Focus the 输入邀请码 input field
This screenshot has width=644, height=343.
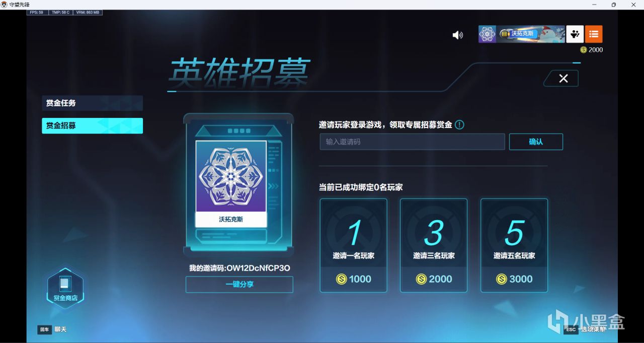coord(412,142)
